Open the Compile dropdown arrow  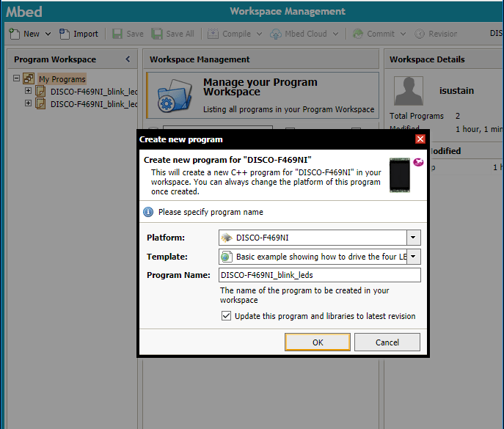(260, 34)
